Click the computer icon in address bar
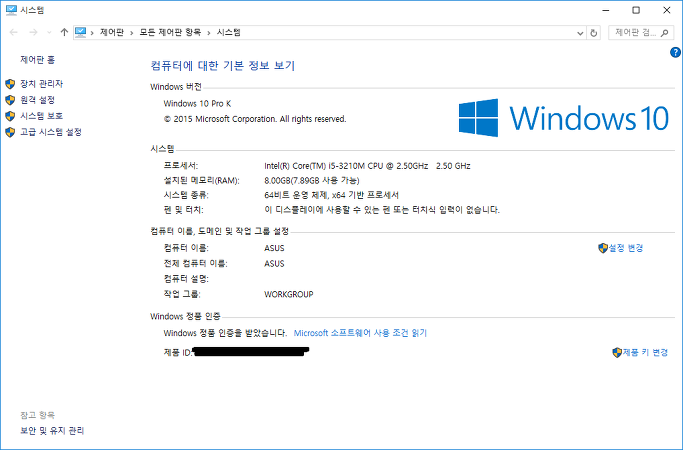The image size is (683, 450). coord(81,32)
